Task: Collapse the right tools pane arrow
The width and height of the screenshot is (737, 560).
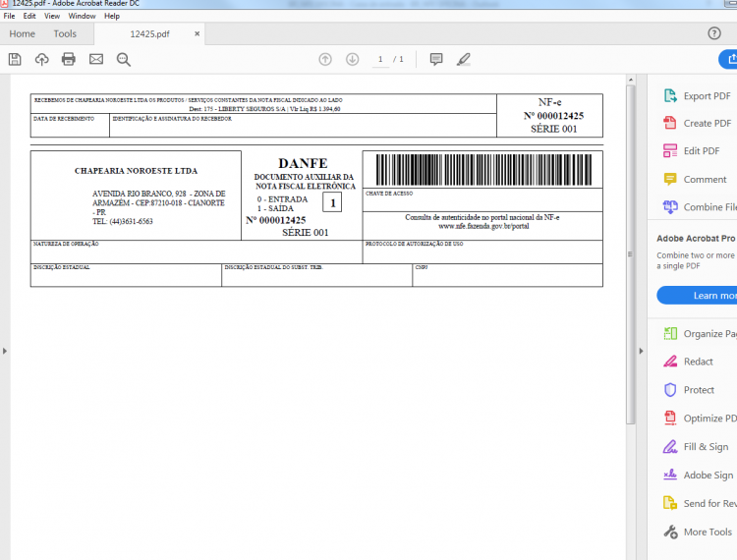Action: 641,351
